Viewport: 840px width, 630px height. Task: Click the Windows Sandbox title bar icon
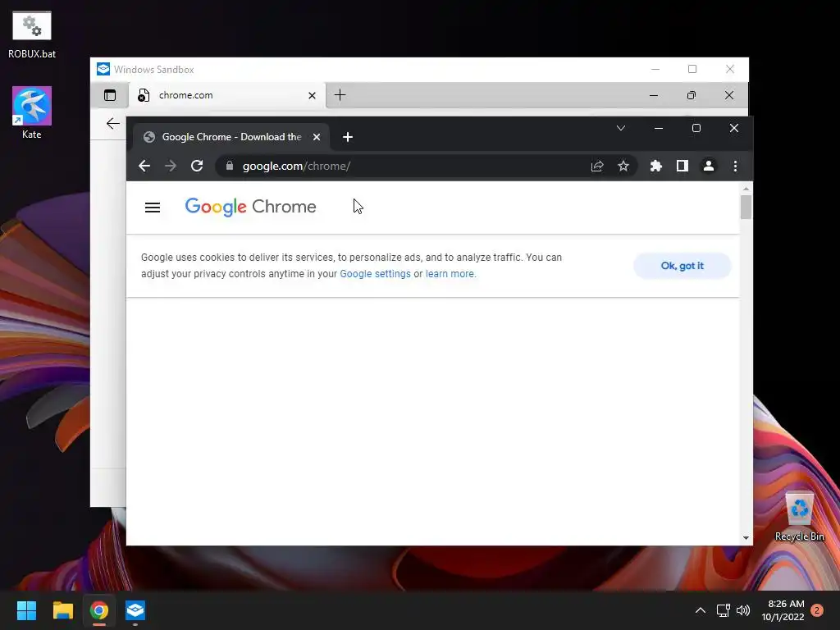tap(103, 69)
